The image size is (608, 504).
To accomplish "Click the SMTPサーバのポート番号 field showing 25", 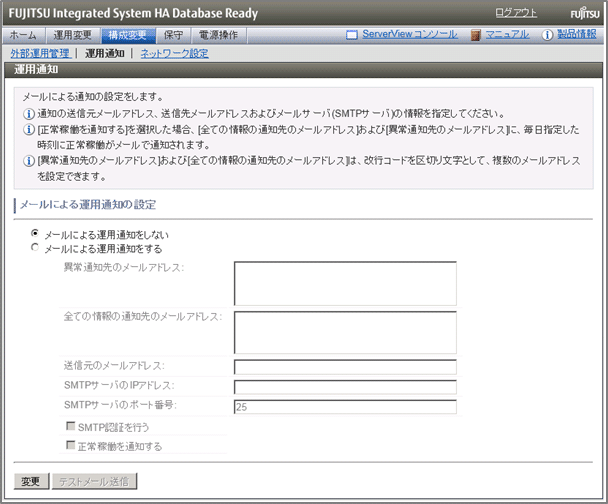I will 345,407.
